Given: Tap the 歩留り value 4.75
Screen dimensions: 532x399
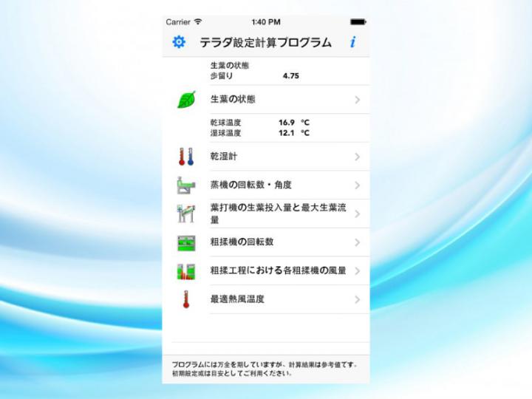Looking at the screenshot, I should point(290,75).
